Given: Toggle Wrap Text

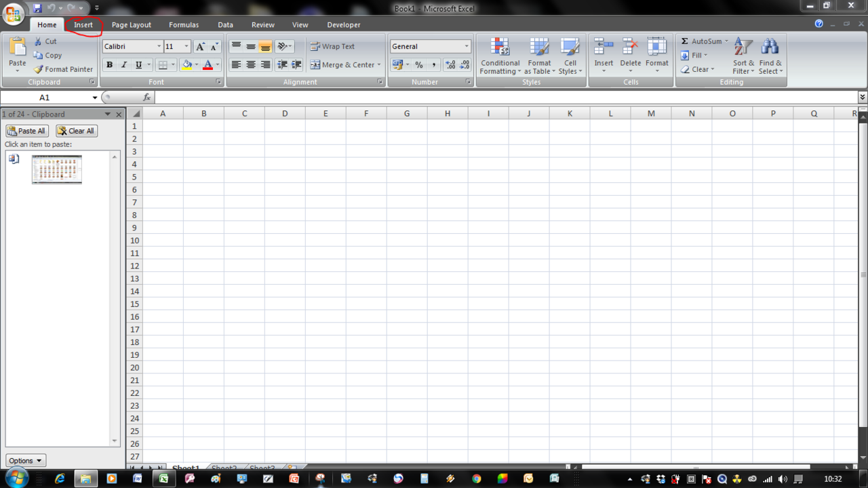Looking at the screenshot, I should (332, 47).
